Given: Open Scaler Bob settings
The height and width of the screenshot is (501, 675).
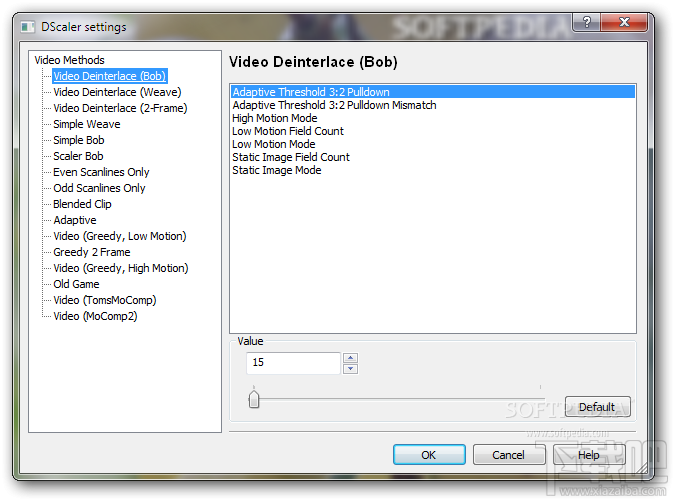Looking at the screenshot, I should [x=78, y=156].
